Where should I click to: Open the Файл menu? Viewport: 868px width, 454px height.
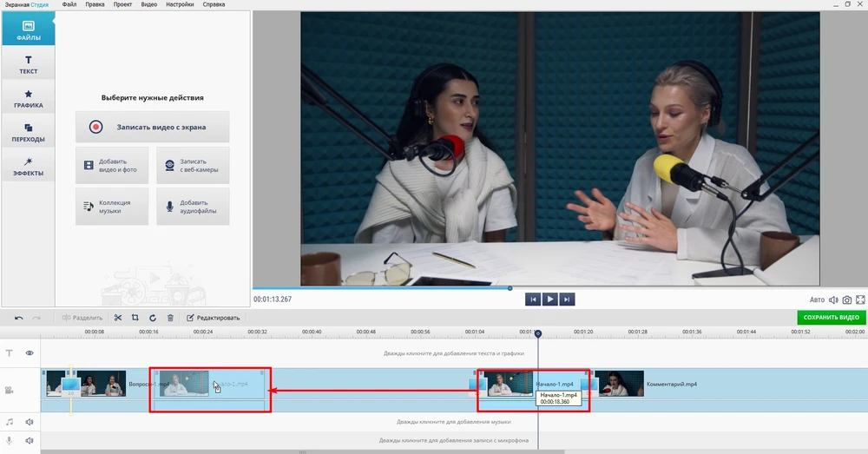[69, 4]
